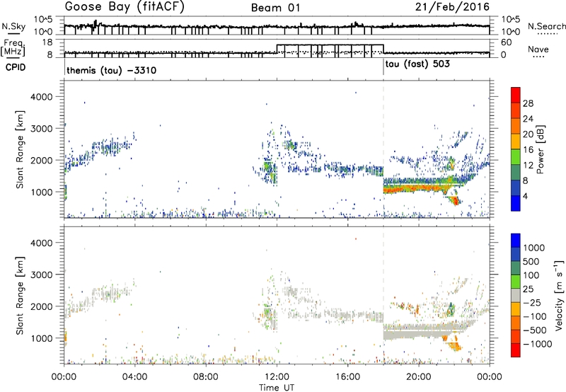
Task: Click the '18' label on the frequency axis
Action: tap(47, 42)
